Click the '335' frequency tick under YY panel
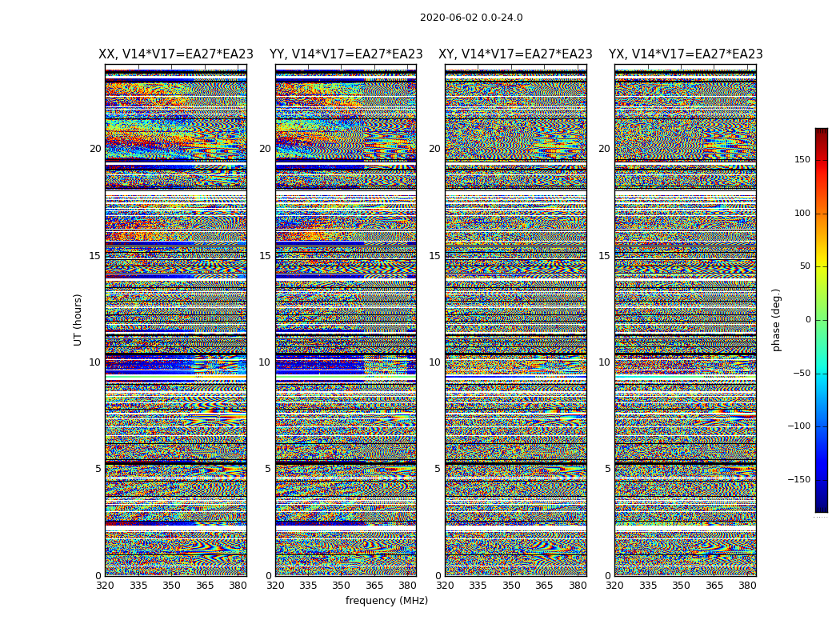 point(309,586)
